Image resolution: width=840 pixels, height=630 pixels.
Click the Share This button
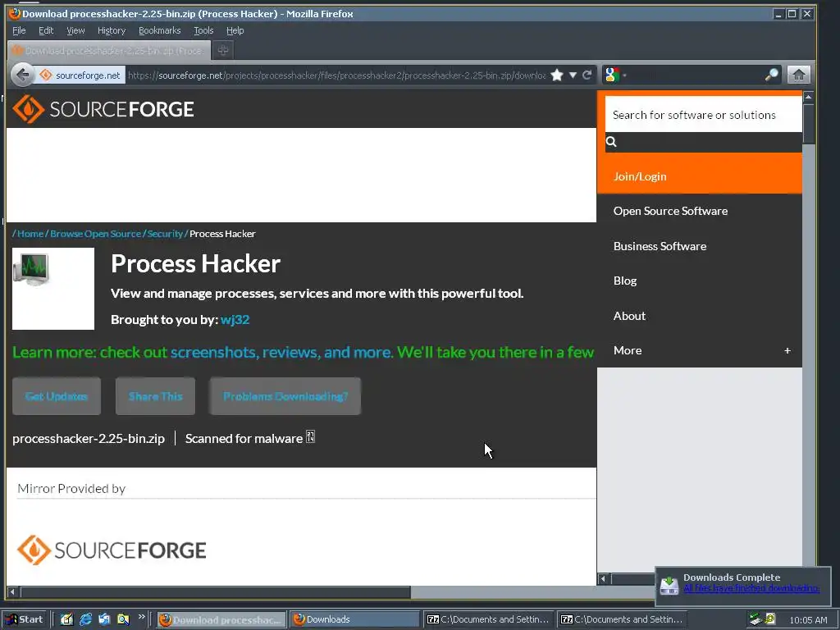(x=155, y=396)
